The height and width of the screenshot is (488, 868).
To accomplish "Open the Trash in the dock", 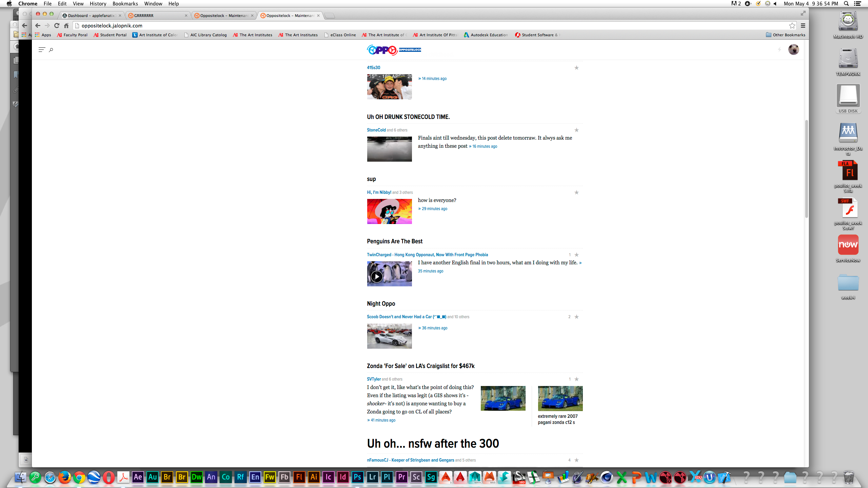I will 849,477.
